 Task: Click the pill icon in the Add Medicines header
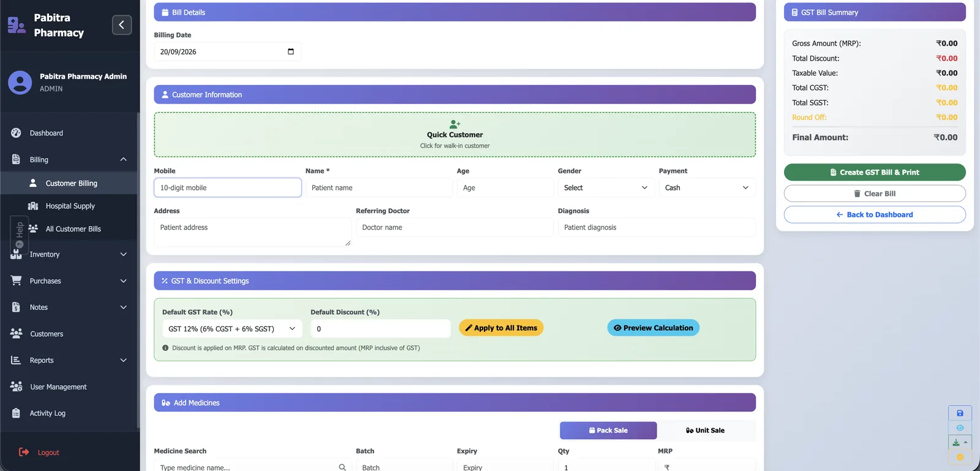click(165, 402)
